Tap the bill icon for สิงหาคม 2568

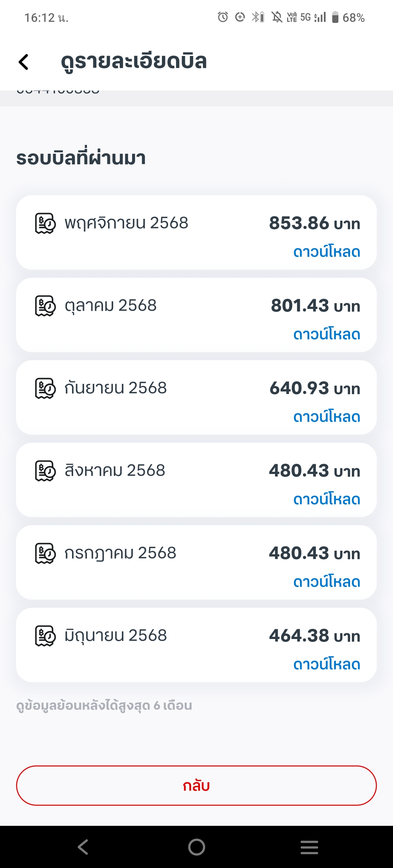coord(45,471)
